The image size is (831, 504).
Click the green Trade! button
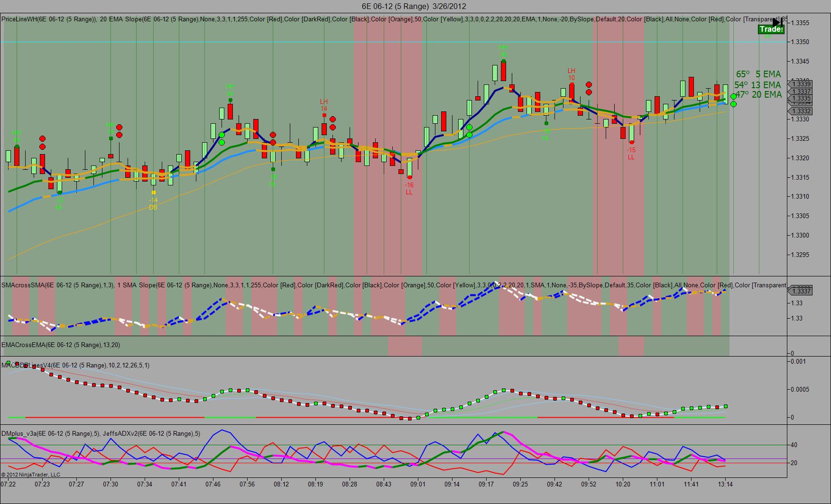(x=771, y=29)
